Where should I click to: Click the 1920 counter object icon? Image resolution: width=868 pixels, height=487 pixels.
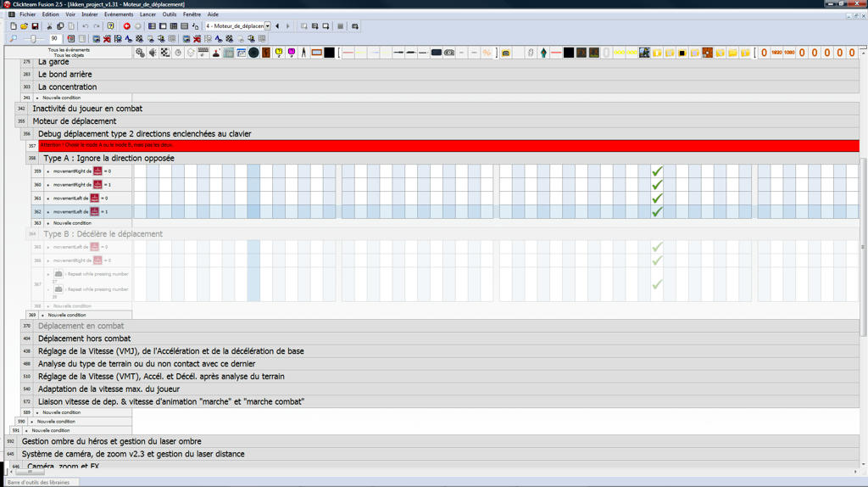[x=776, y=53]
